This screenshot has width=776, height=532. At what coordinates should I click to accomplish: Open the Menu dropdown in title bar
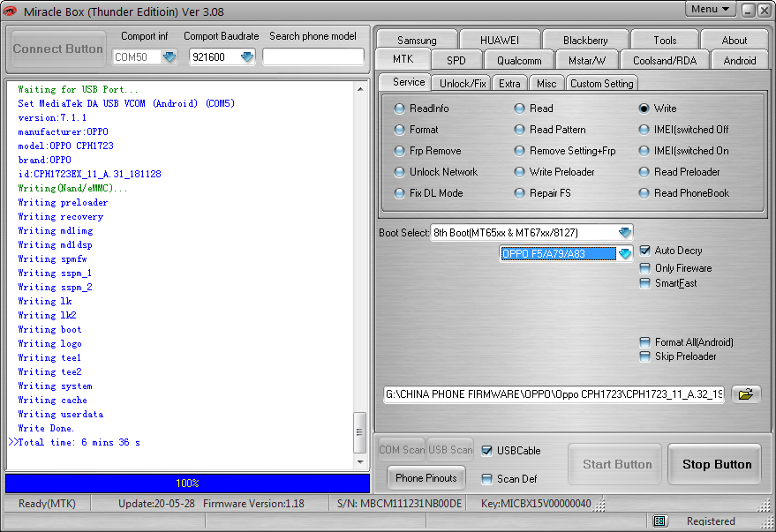pos(710,9)
